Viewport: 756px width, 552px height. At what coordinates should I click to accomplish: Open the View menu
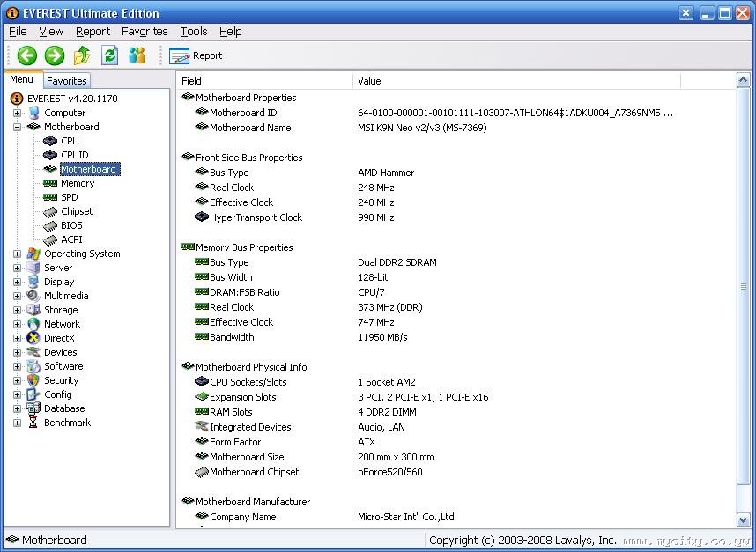[51, 32]
